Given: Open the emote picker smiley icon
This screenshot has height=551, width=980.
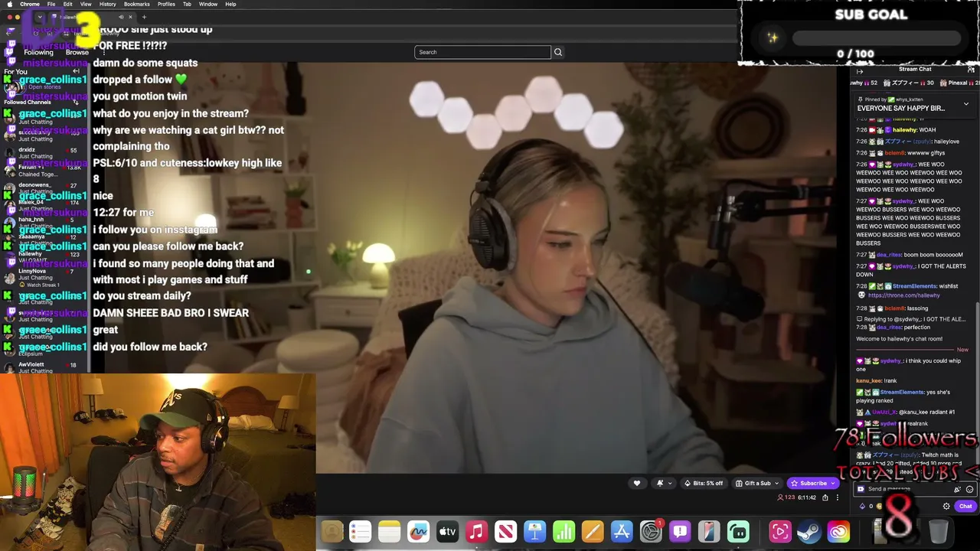Looking at the screenshot, I should pos(969,489).
